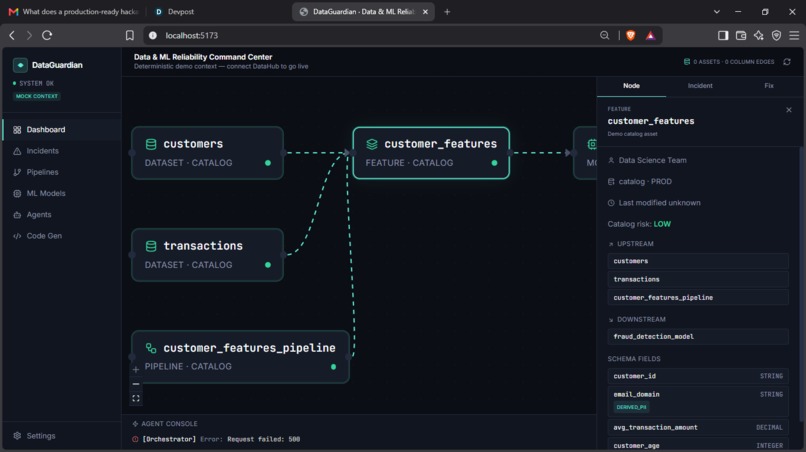Click the email_domain schema field
This screenshot has width=806, height=452.
698,401
